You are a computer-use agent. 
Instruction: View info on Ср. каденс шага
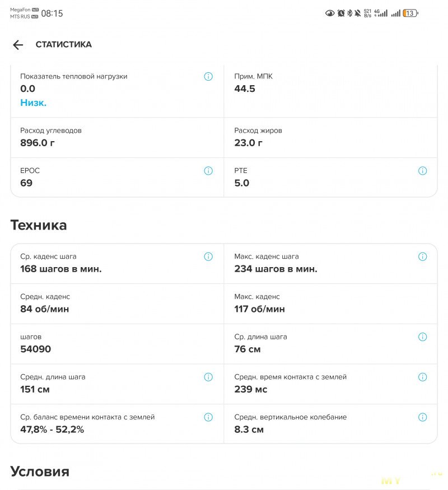208,256
